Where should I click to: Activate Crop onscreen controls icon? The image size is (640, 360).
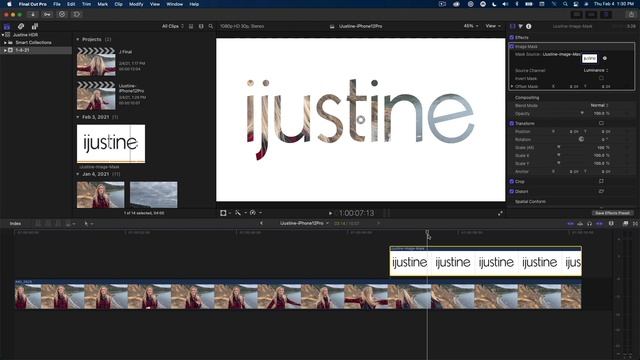601,181
